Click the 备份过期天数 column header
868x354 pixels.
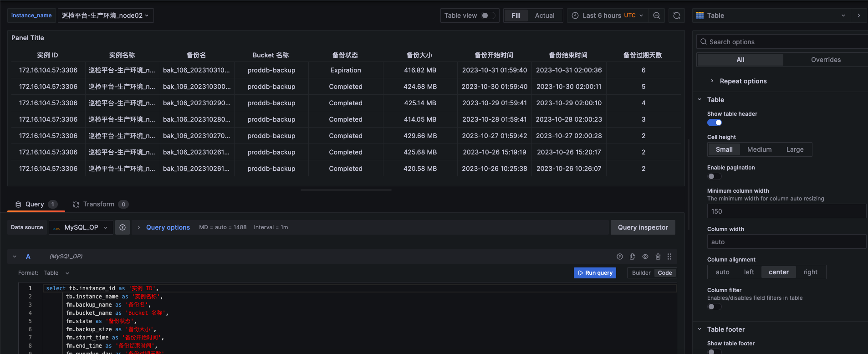pyautogui.click(x=643, y=55)
